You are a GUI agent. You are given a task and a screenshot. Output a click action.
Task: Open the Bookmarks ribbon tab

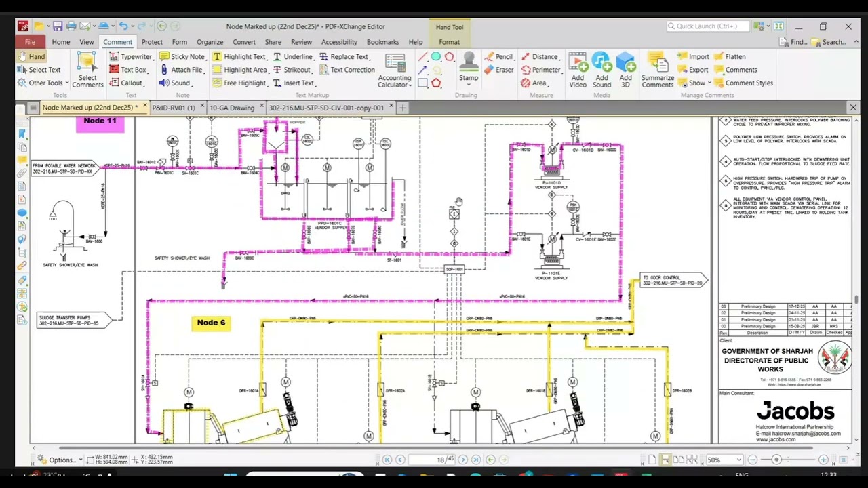pyautogui.click(x=383, y=42)
